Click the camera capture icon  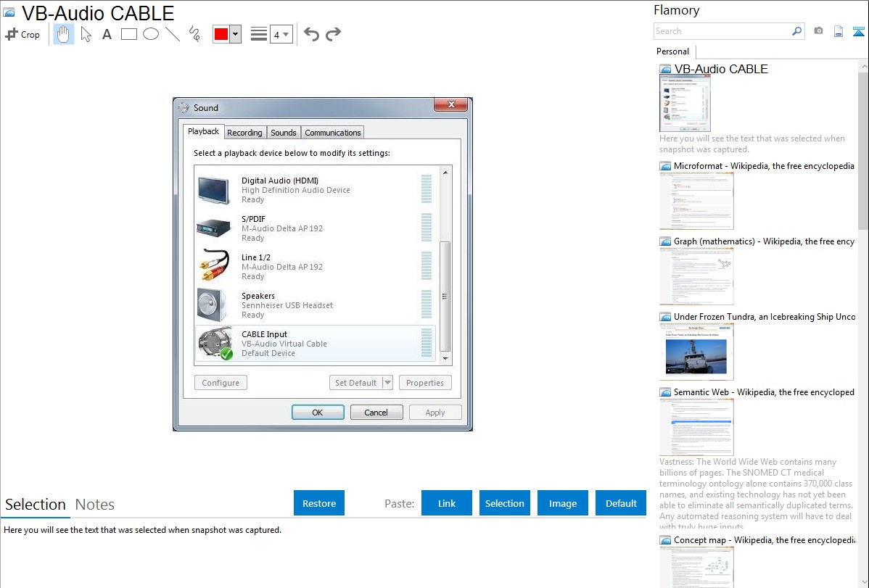coord(818,31)
